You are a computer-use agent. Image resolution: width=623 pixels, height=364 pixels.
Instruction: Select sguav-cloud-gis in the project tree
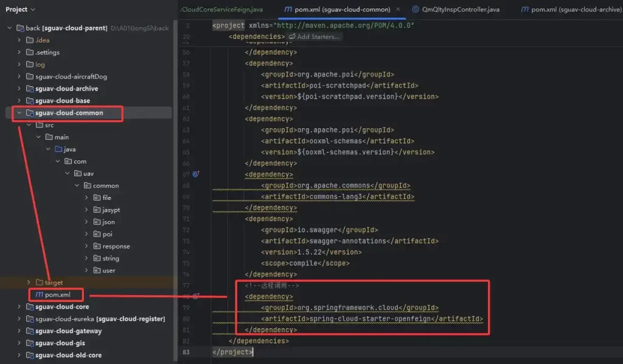coord(60,343)
